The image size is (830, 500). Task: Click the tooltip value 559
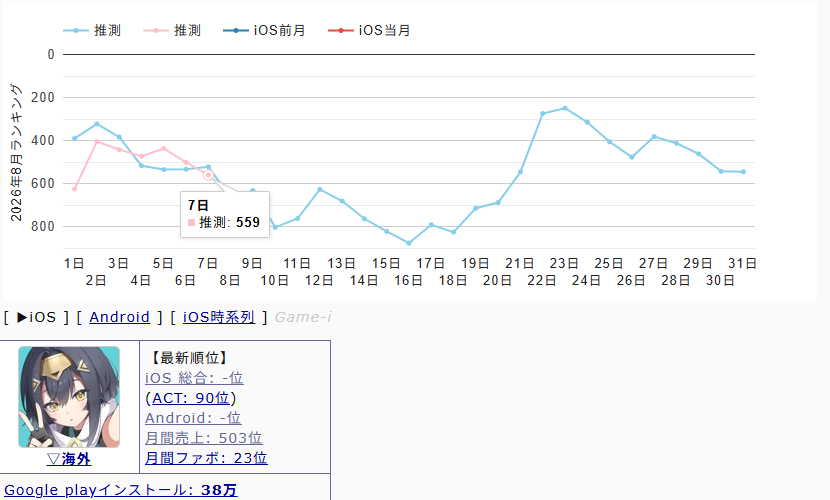tap(248, 222)
